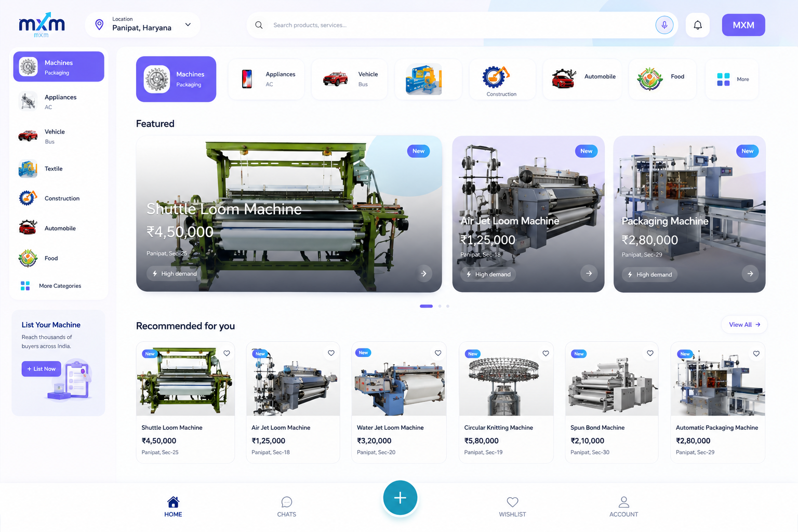798x532 pixels.
Task: Choose Vehicle Bus category chip
Action: tap(350, 79)
